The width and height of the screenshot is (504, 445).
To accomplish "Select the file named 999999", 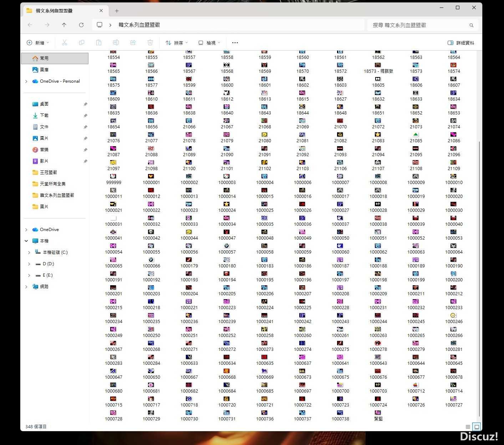I will [113, 179].
